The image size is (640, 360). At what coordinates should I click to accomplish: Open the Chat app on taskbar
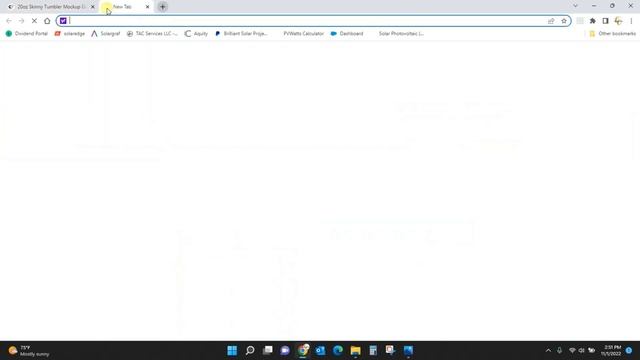(285, 350)
